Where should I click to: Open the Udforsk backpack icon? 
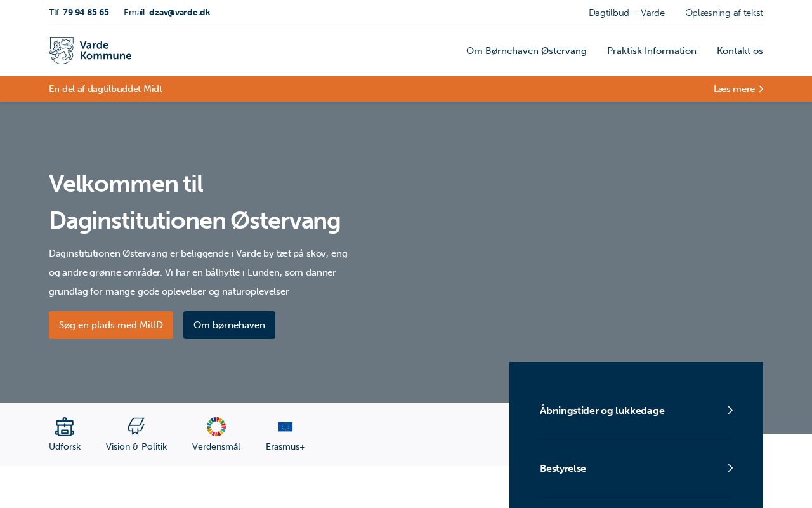[65, 427]
